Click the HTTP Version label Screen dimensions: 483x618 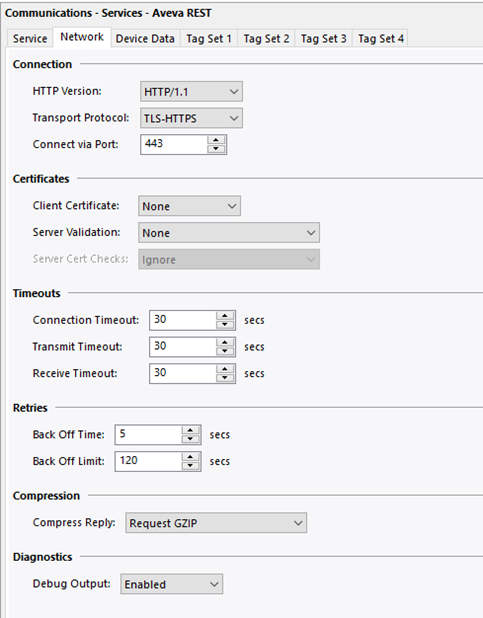tap(67, 91)
